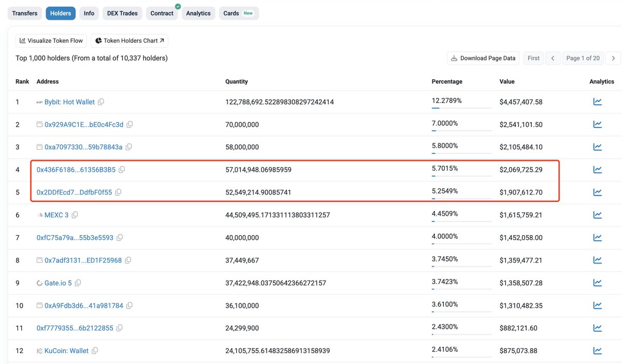Copy address 0xA9Fdb3d6...41a981784
622x364 pixels.
[130, 305]
